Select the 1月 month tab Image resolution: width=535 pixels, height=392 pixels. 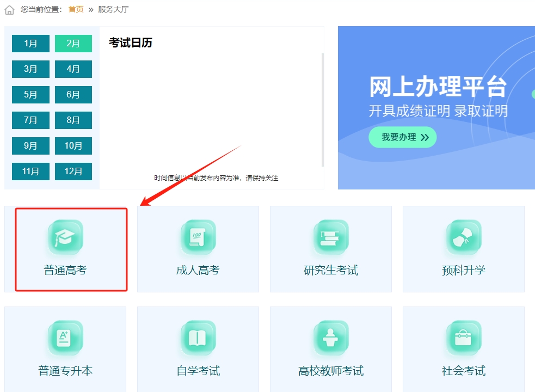tap(30, 44)
